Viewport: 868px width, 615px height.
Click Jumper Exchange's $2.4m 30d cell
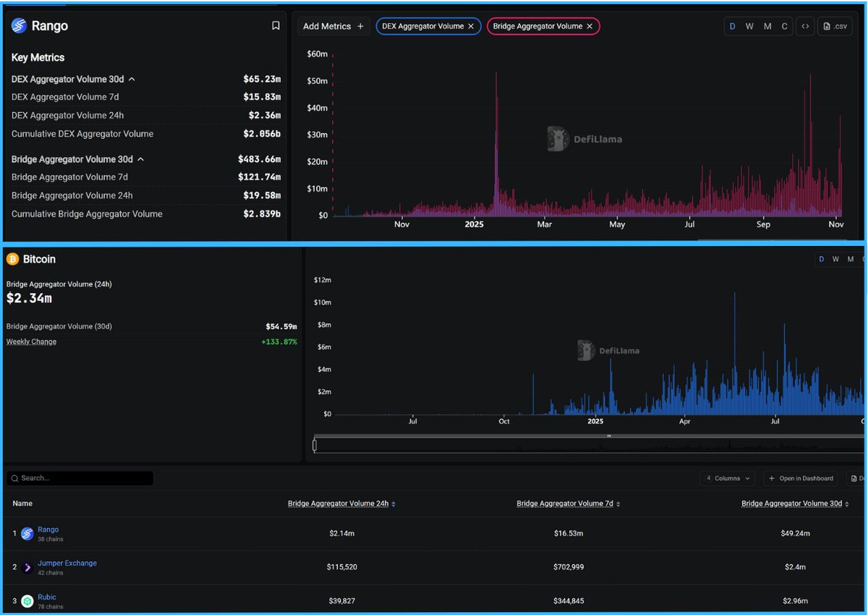(795, 567)
